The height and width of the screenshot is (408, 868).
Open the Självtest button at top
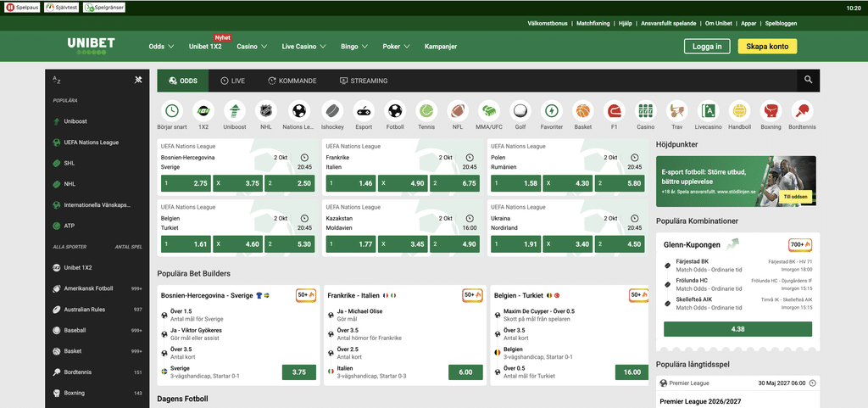click(x=61, y=8)
